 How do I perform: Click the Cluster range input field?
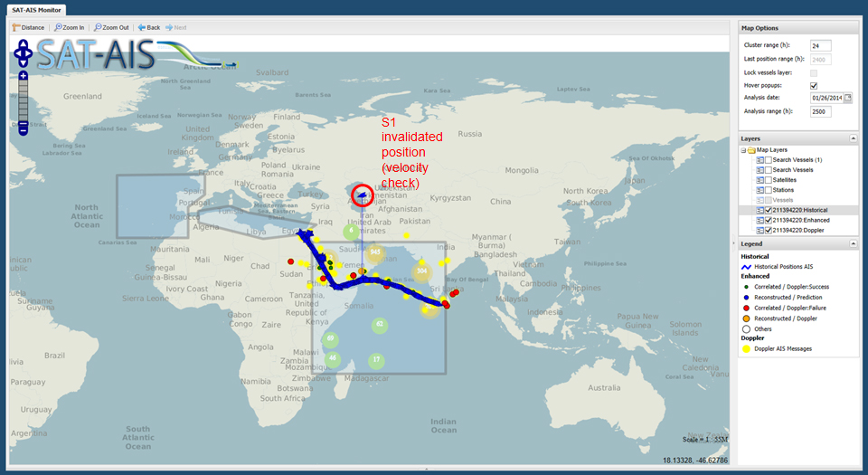820,46
